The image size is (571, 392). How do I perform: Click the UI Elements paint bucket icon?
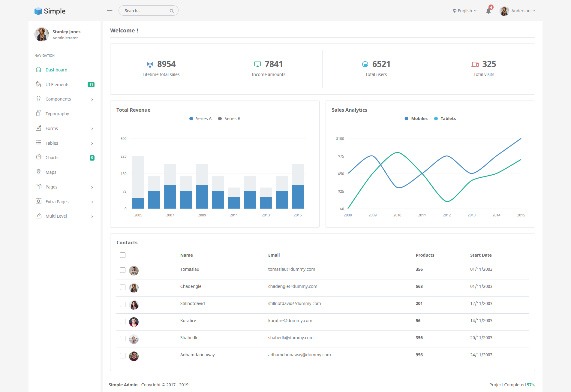[x=38, y=84]
